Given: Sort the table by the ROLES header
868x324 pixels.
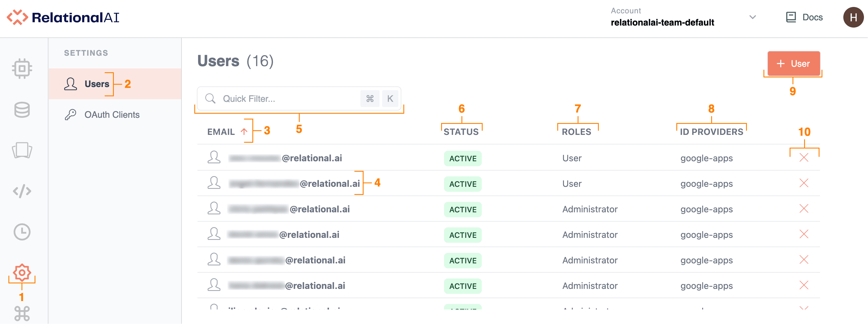Looking at the screenshot, I should point(576,132).
